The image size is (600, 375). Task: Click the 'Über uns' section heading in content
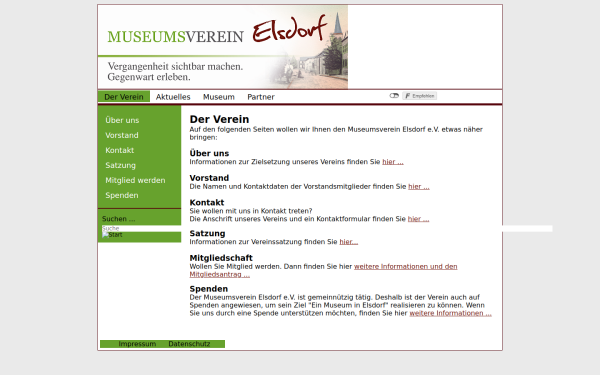coord(209,153)
